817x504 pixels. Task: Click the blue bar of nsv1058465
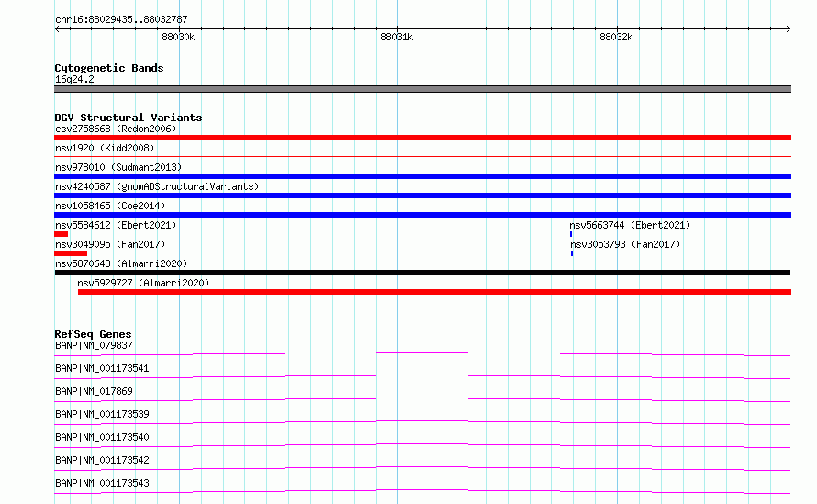[422, 215]
